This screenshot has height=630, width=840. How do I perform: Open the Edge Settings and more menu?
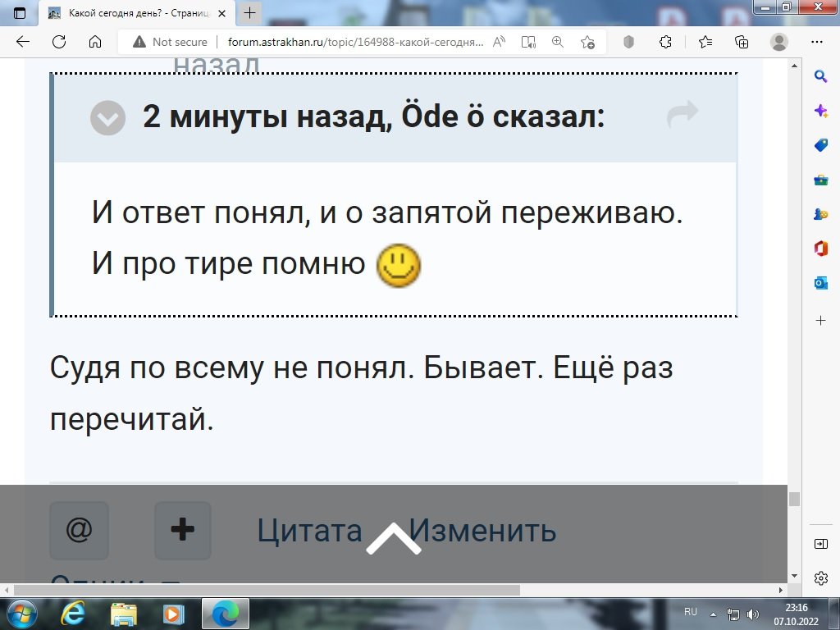[x=816, y=43]
